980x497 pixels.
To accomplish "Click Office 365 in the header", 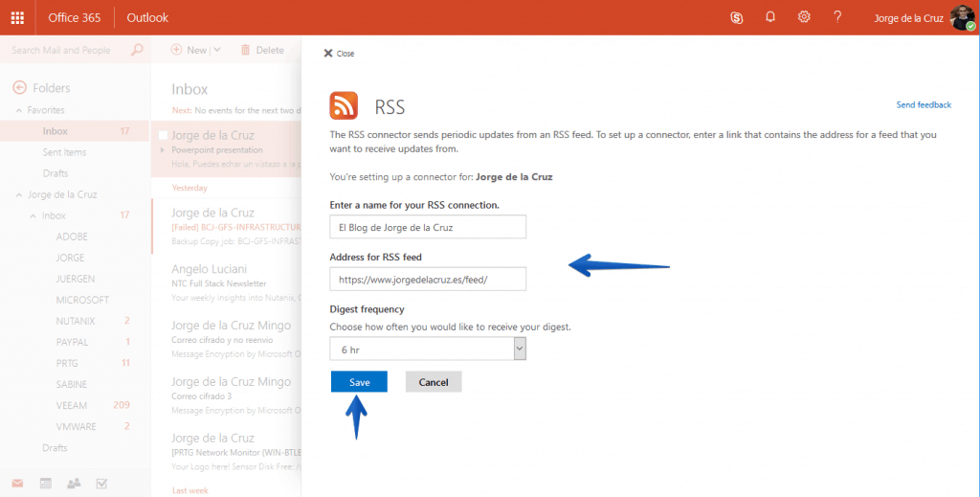I will [x=75, y=17].
